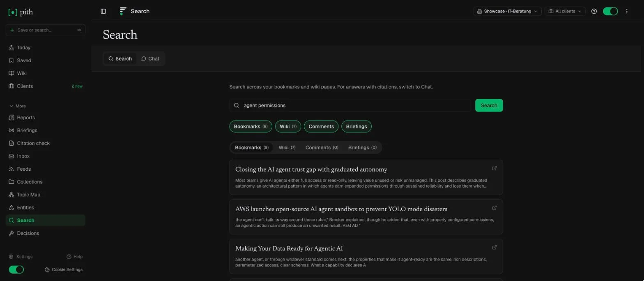Open external link for graduated autonomy article
This screenshot has width=644, height=281.
[494, 168]
